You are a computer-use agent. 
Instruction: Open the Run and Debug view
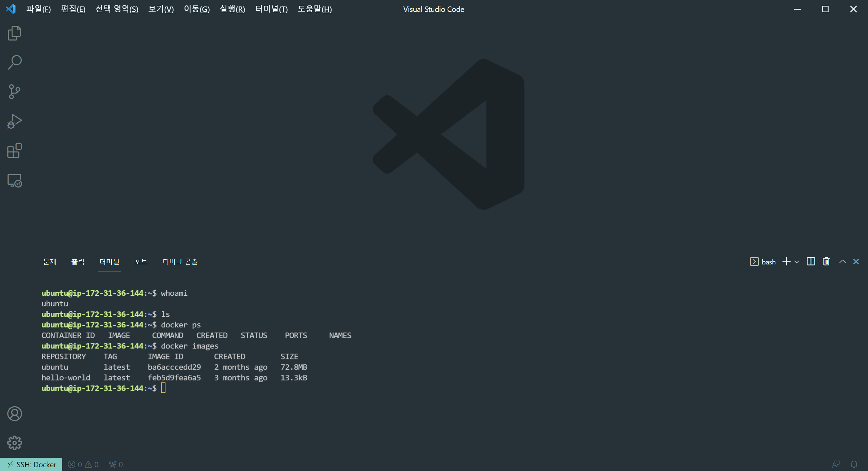(x=14, y=121)
